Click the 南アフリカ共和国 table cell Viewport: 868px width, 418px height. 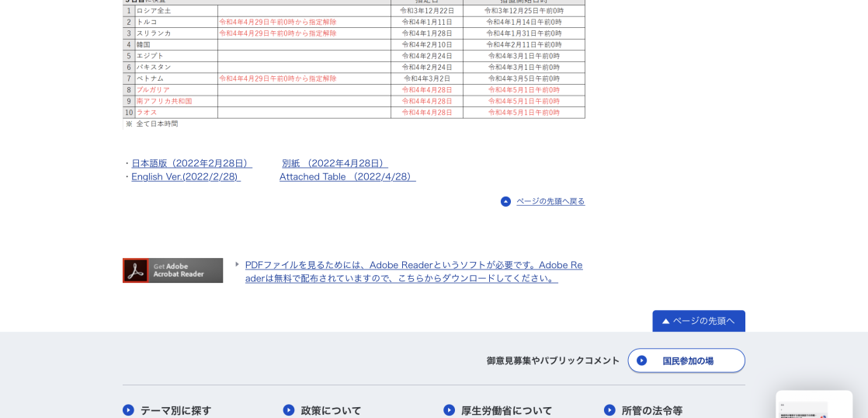click(175, 101)
